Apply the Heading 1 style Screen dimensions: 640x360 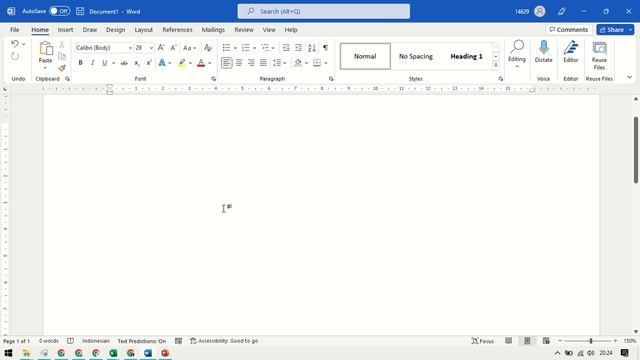[x=466, y=56]
